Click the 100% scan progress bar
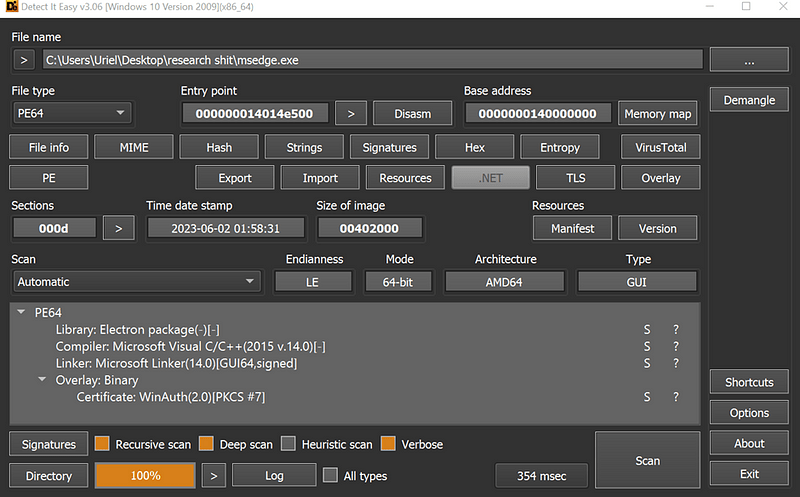 click(145, 476)
